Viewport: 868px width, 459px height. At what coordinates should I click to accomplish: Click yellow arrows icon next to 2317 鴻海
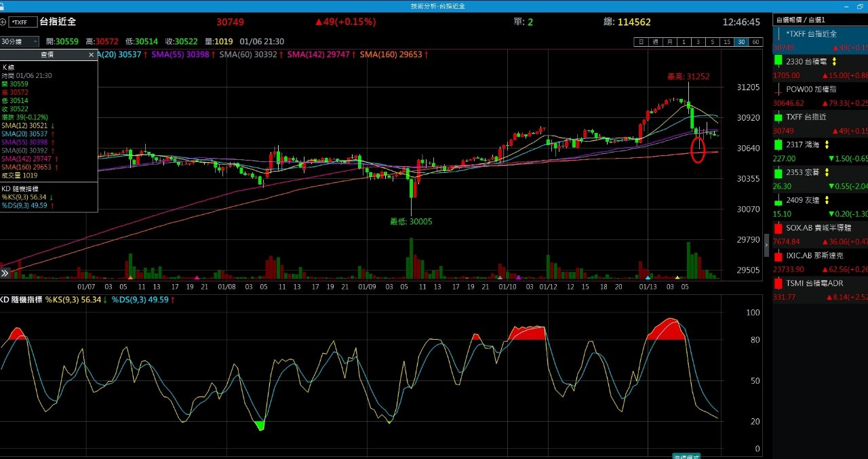(826, 145)
